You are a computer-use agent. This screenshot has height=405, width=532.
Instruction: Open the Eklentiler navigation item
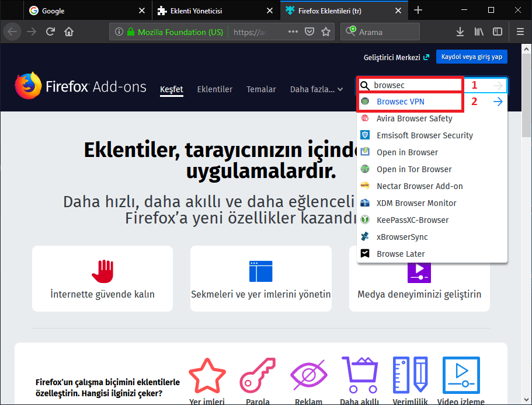214,89
